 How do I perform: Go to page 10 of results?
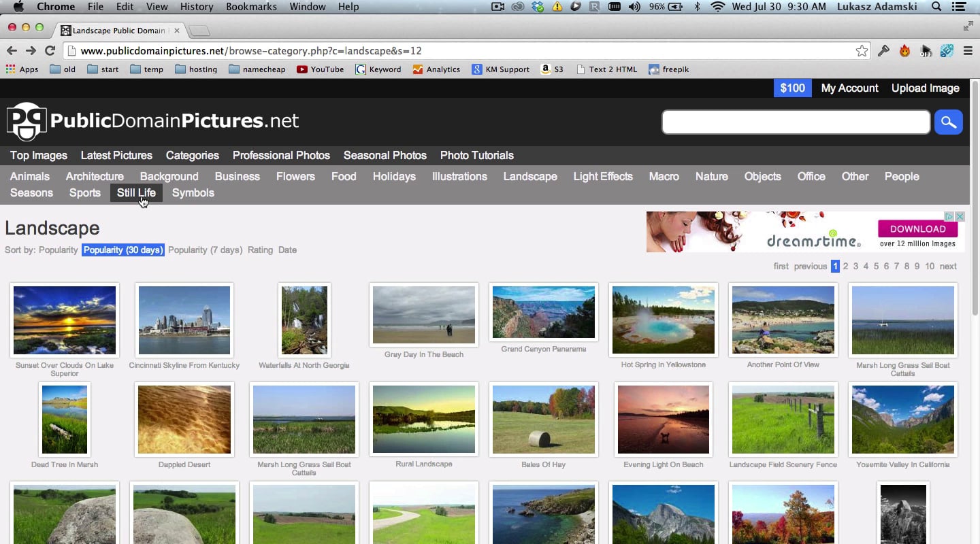click(x=930, y=267)
